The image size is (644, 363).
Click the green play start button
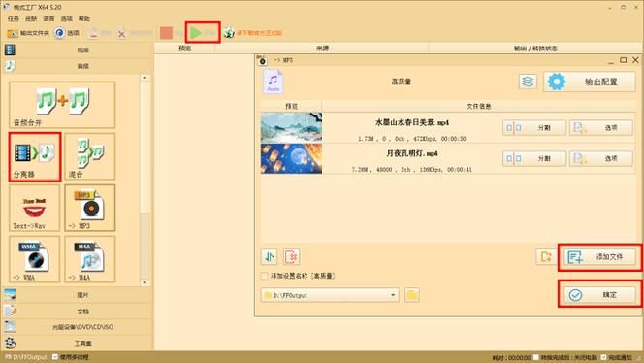click(x=196, y=33)
